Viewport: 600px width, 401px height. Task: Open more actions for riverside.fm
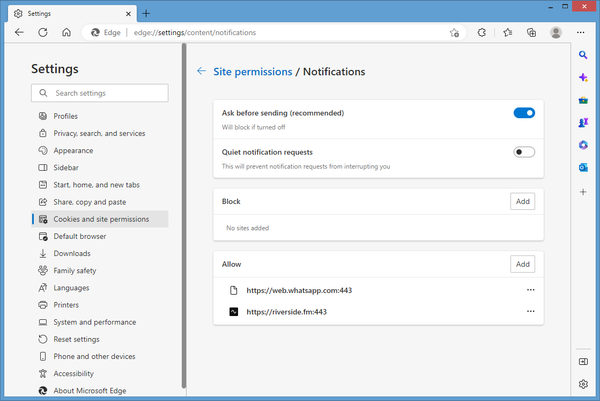pyautogui.click(x=530, y=311)
